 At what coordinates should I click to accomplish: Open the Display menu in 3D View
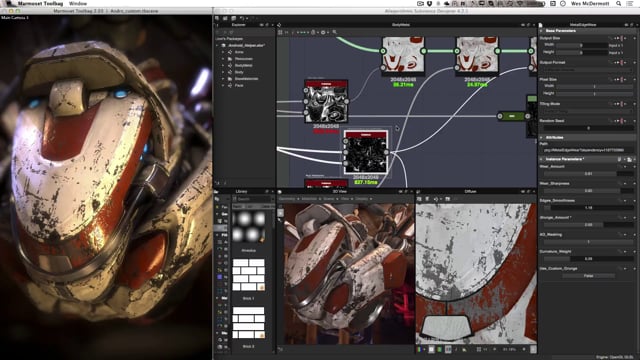(363, 199)
